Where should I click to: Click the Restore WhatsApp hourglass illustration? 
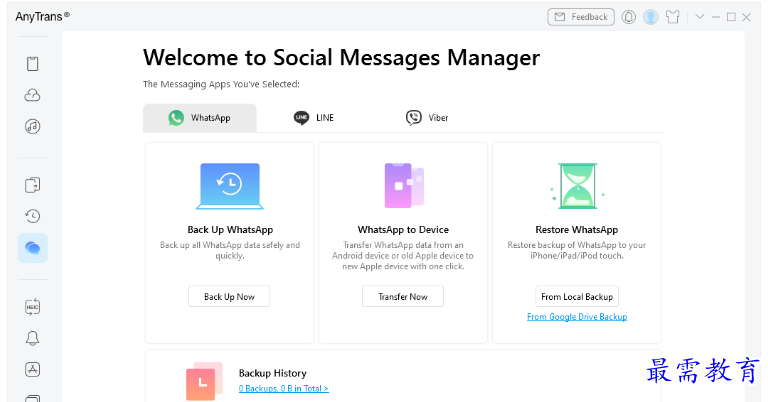pyautogui.click(x=577, y=186)
